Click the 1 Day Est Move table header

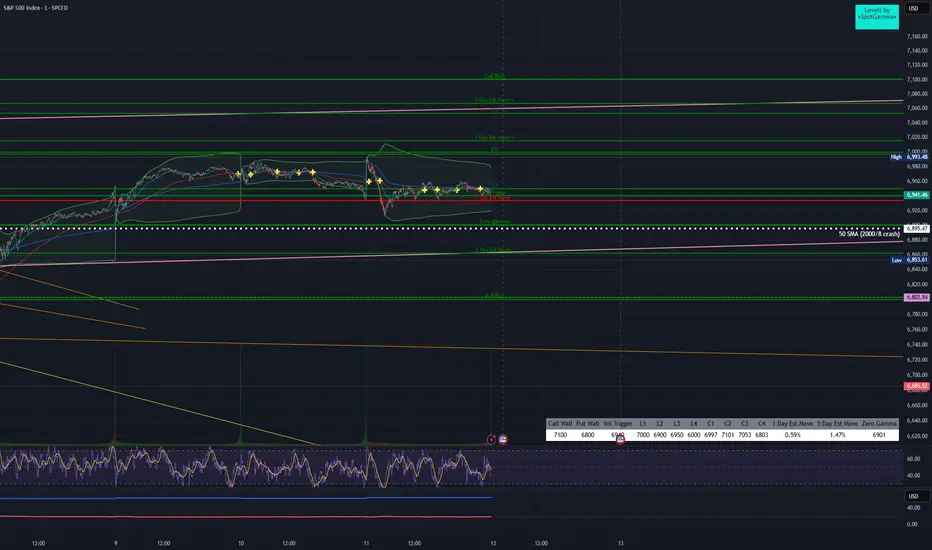click(x=792, y=423)
